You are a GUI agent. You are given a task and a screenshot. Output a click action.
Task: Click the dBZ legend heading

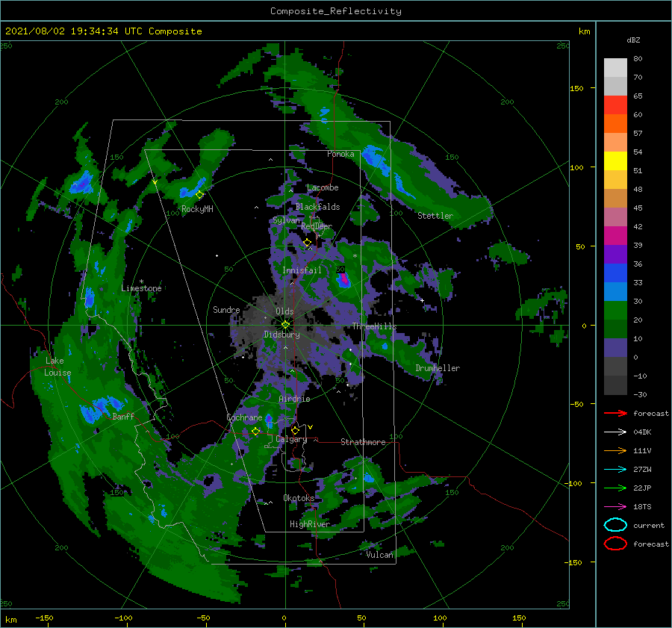click(633, 40)
